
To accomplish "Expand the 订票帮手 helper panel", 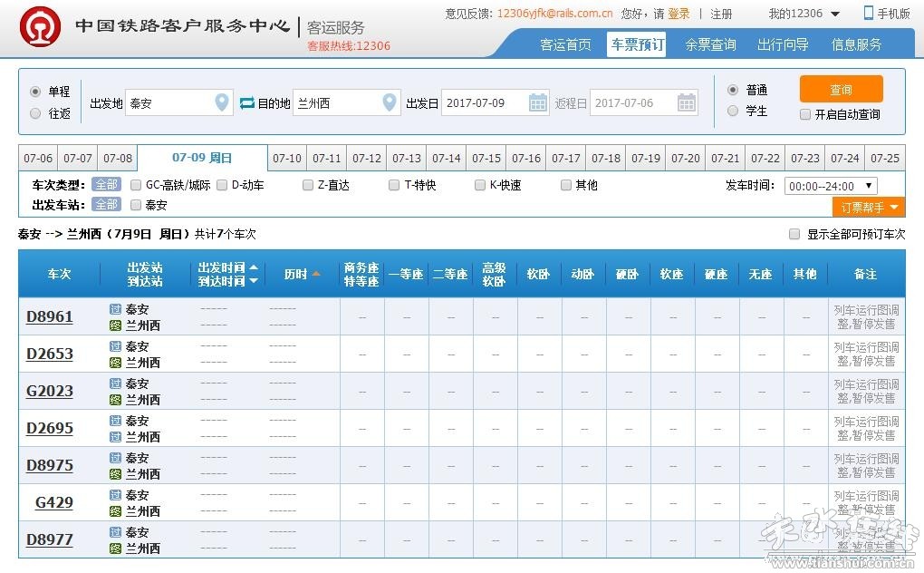I will (x=868, y=208).
